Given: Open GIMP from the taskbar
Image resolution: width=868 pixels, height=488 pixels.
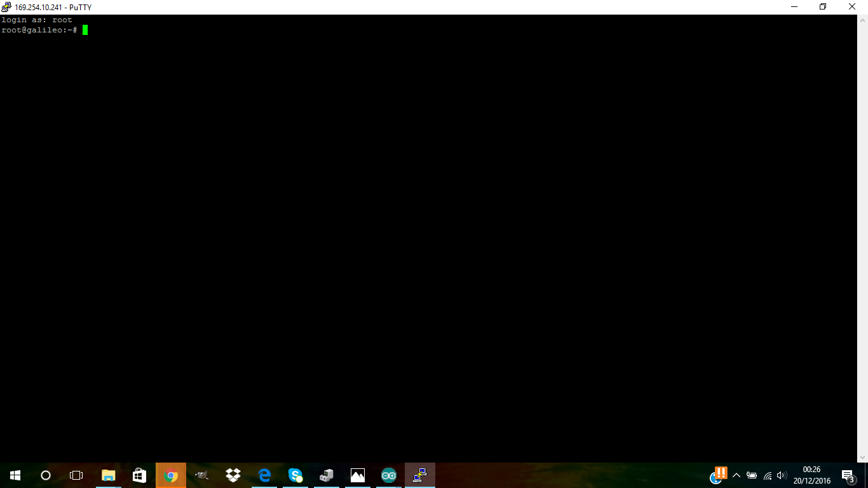Looking at the screenshot, I should coord(201,475).
